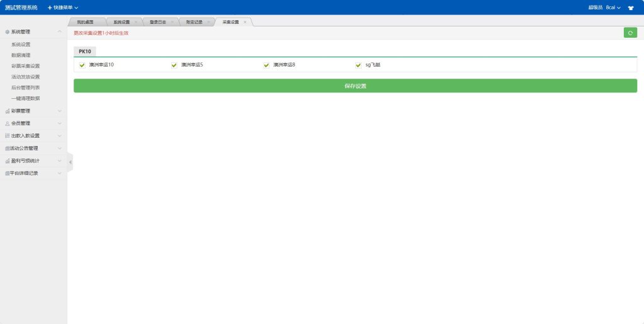Click the 超级员 role label
644x324 pixels.
point(595,8)
